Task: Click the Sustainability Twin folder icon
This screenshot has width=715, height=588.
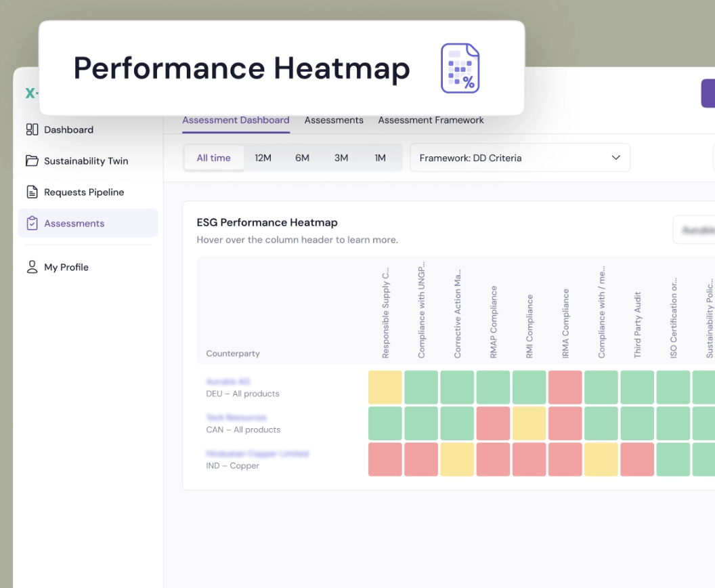Action: (x=32, y=161)
